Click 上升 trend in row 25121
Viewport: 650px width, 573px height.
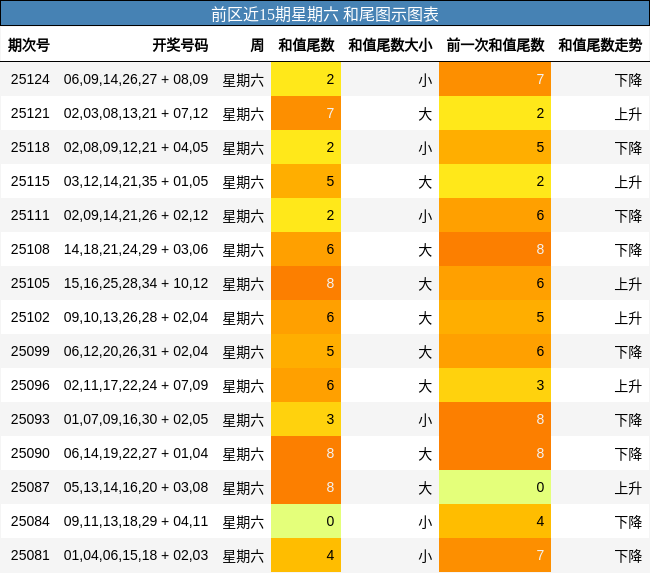[x=628, y=114]
